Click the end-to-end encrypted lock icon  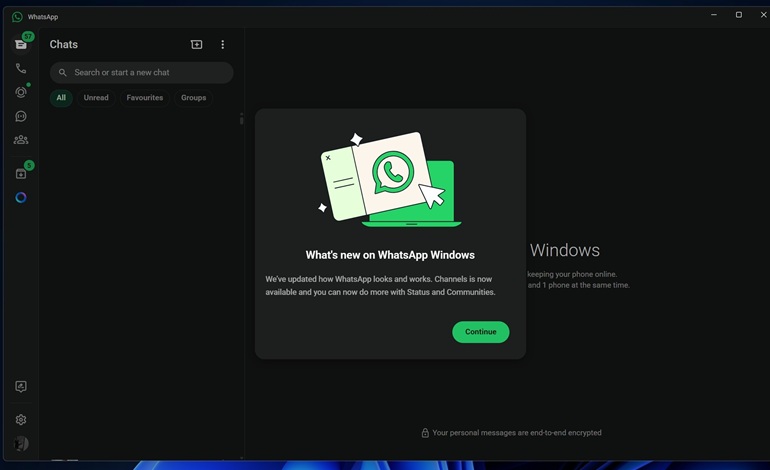(425, 433)
